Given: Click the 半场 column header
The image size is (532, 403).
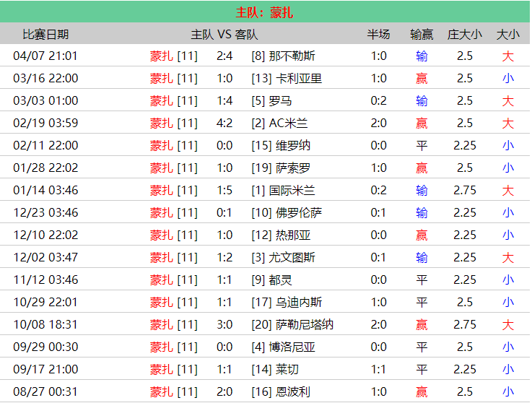Looking at the screenshot, I should click(378, 34).
